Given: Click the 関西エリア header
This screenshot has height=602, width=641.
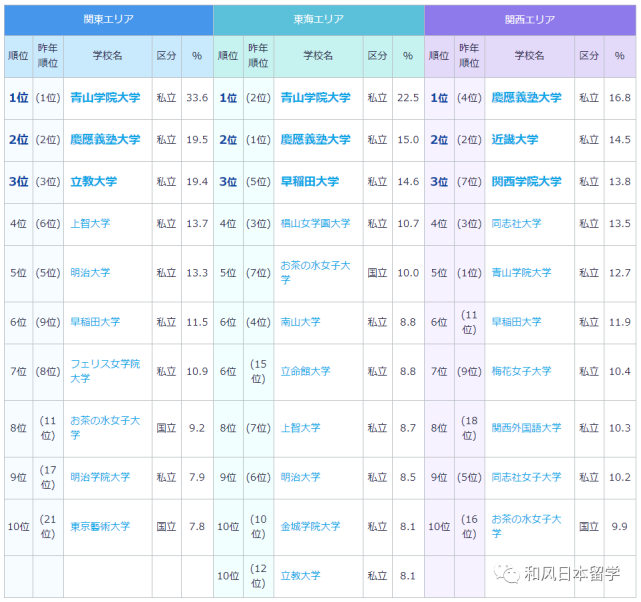Looking at the screenshot, I should 530,20.
